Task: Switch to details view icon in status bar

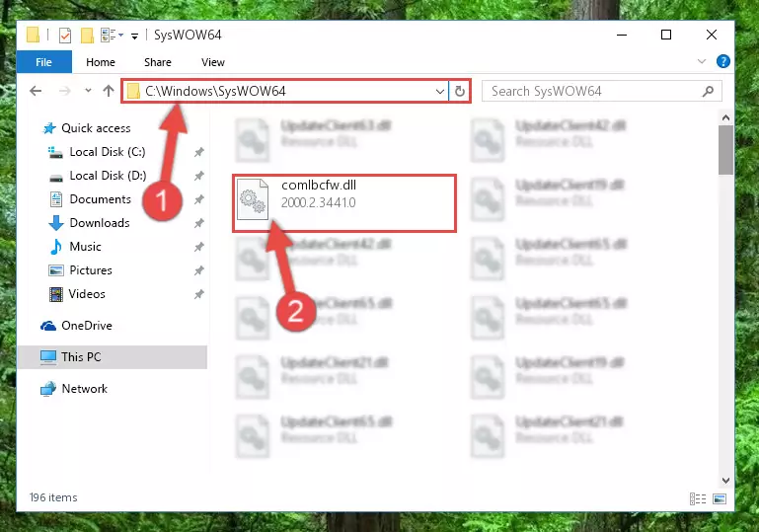Action: coord(698,498)
